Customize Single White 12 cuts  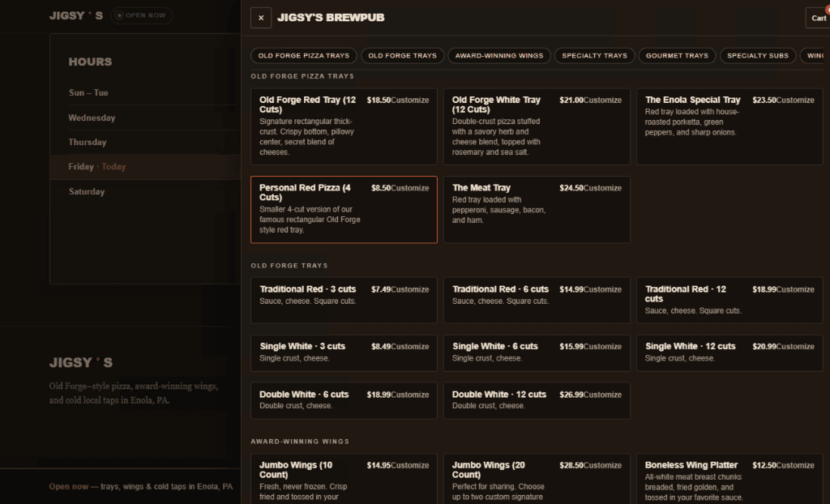tap(795, 347)
